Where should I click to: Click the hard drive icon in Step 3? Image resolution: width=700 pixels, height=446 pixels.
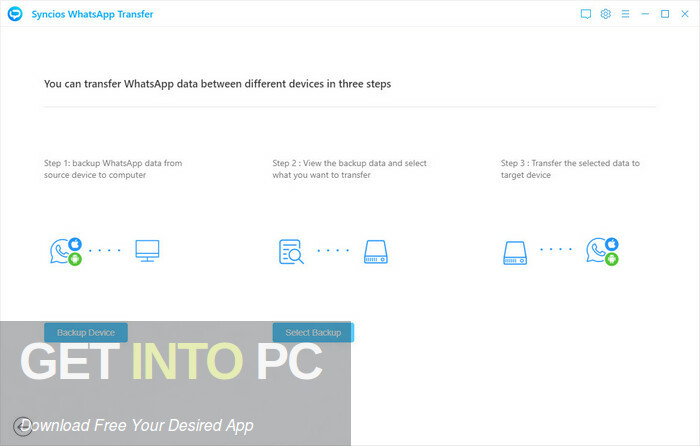point(515,253)
